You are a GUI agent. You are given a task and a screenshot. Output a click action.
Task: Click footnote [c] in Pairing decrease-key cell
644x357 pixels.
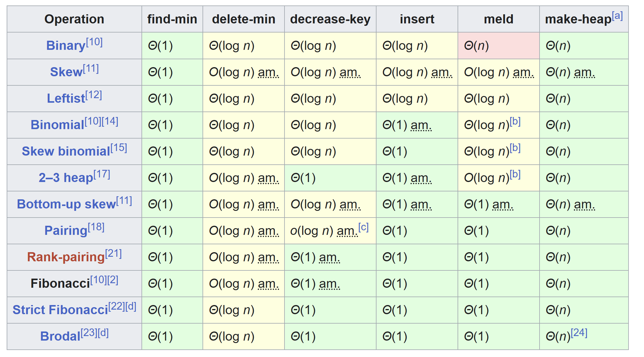tap(363, 227)
